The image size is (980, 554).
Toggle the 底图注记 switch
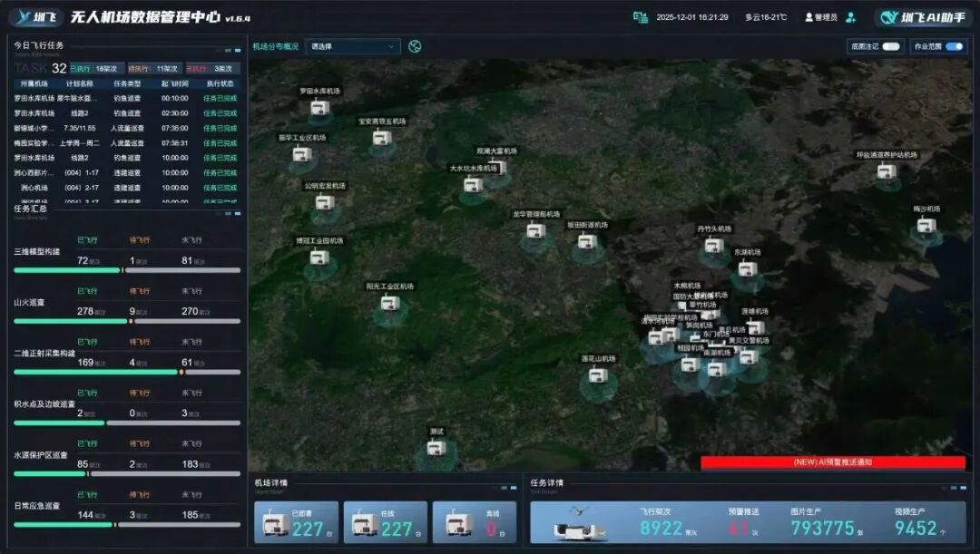(890, 46)
